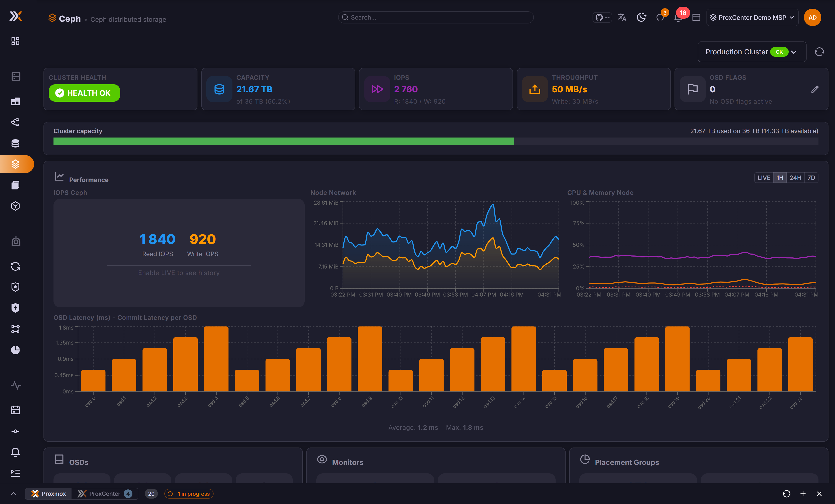
Task: Refresh the Ceph cluster data
Action: tap(819, 52)
